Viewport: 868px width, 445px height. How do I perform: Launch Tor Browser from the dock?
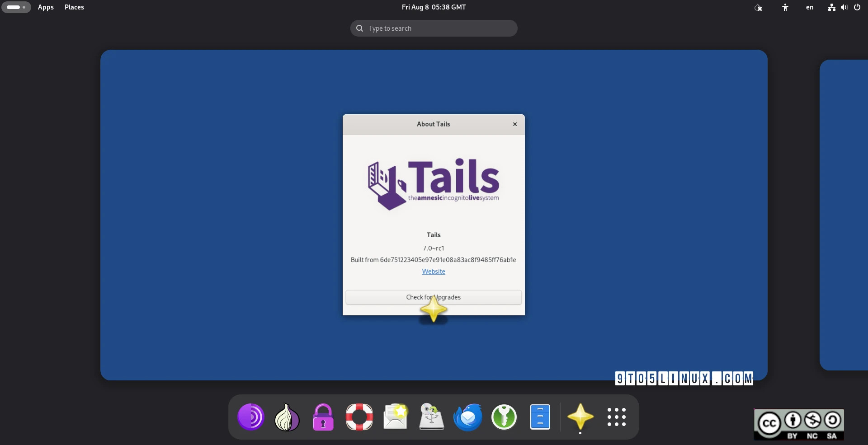(250, 417)
